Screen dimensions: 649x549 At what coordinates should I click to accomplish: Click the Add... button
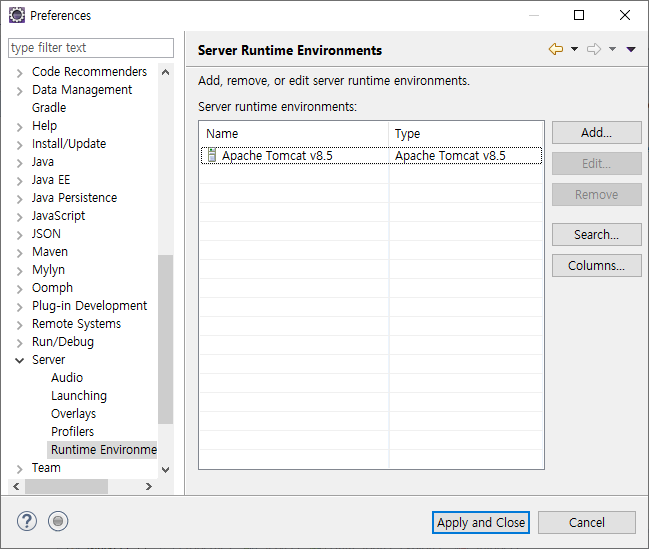coord(596,132)
